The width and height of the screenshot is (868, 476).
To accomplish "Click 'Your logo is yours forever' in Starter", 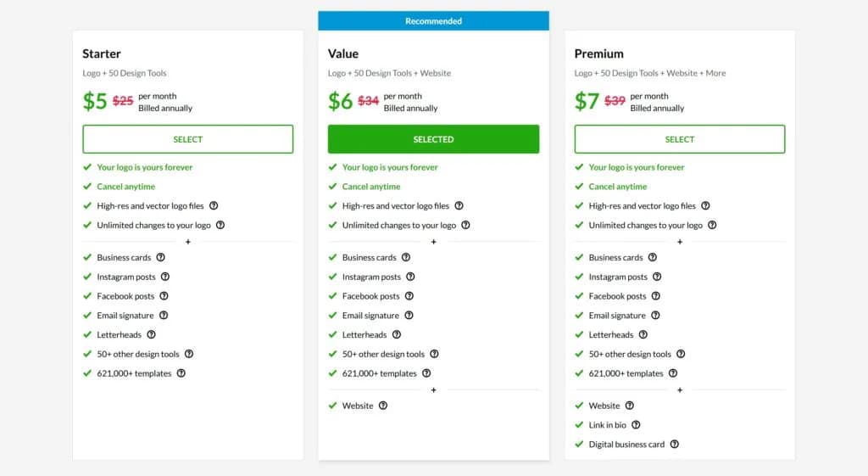I will (x=144, y=167).
